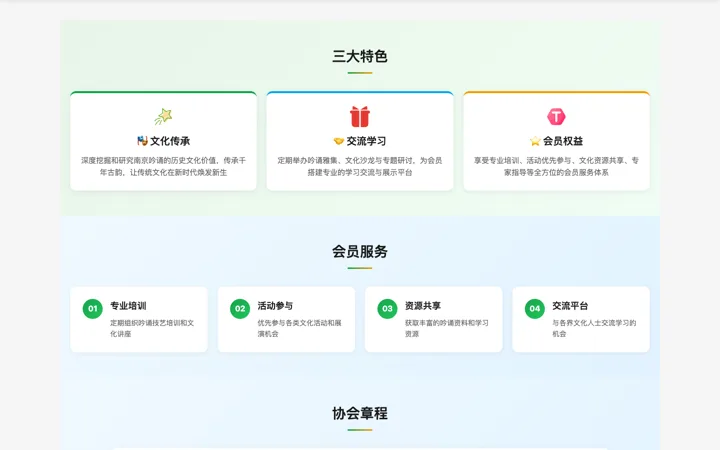The image size is (720, 450).
Task: Click the green 03 number badge
Action: click(x=388, y=309)
